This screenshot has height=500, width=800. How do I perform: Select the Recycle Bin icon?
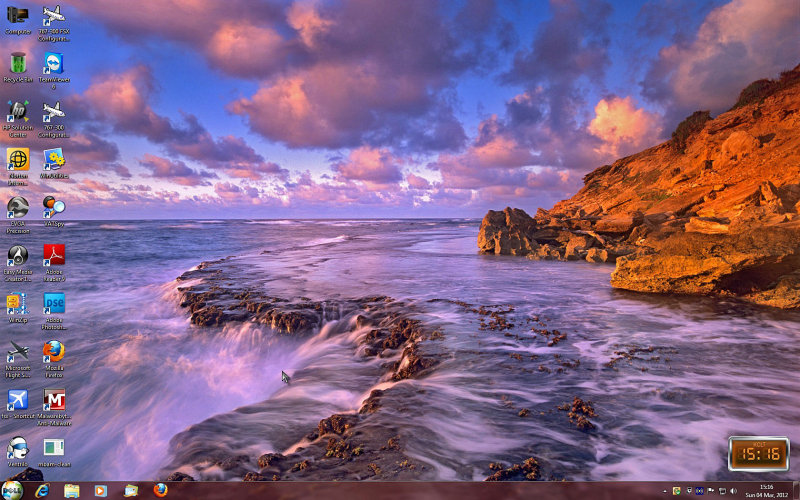pos(18,67)
